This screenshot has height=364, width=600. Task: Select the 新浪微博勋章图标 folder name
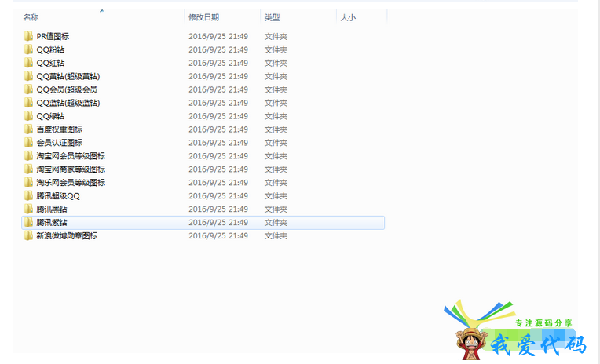[67, 235]
